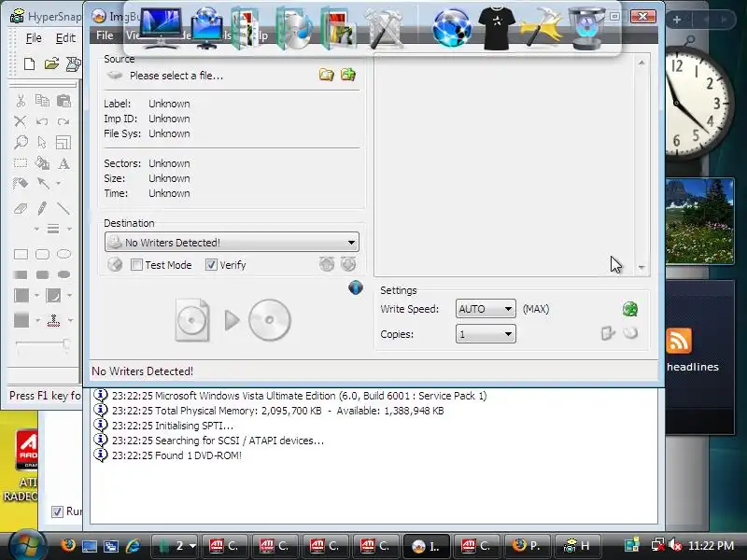Open the Write Speed AUTO dropdown
This screenshot has width=747, height=560.
coord(486,309)
